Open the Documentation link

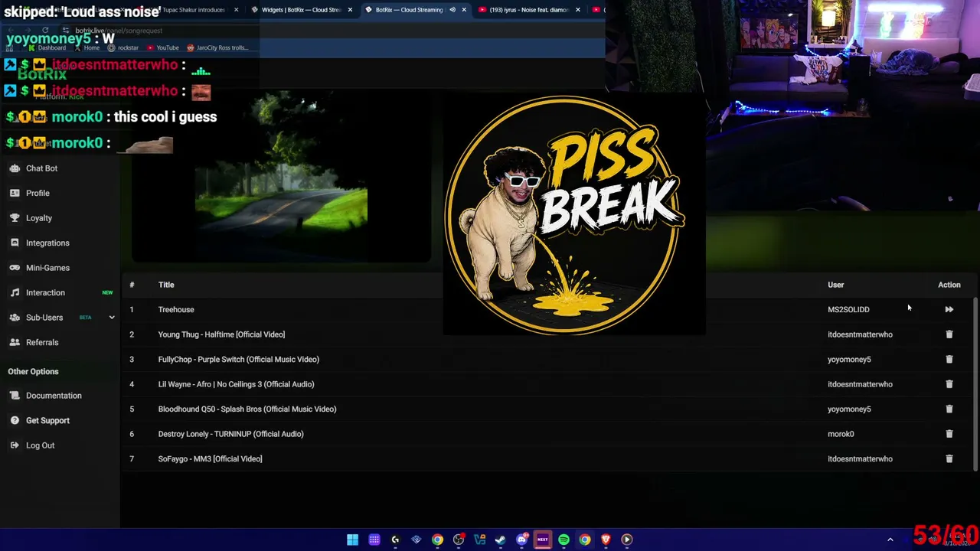54,396
